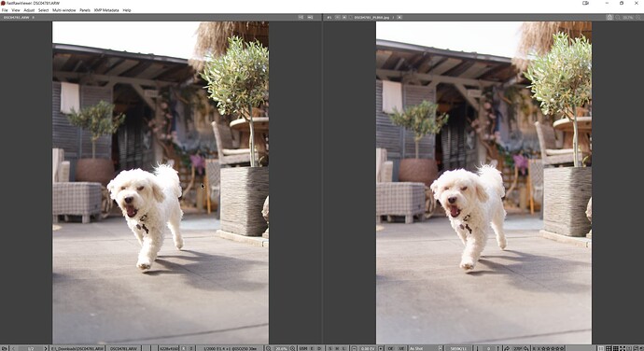The height and width of the screenshot is (351, 644).
Task: Expand the exposure EV adjustment arrow
Action: click(x=381, y=348)
